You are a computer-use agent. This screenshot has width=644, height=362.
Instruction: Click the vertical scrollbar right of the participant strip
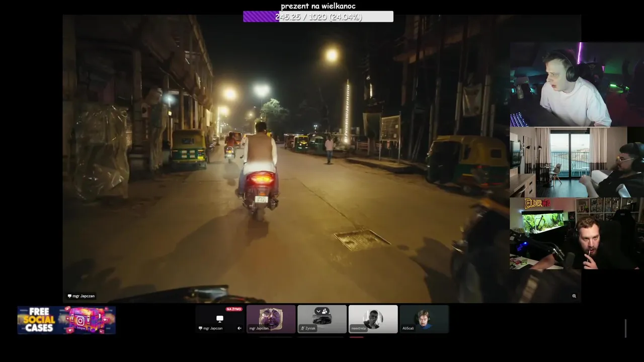click(x=625, y=328)
